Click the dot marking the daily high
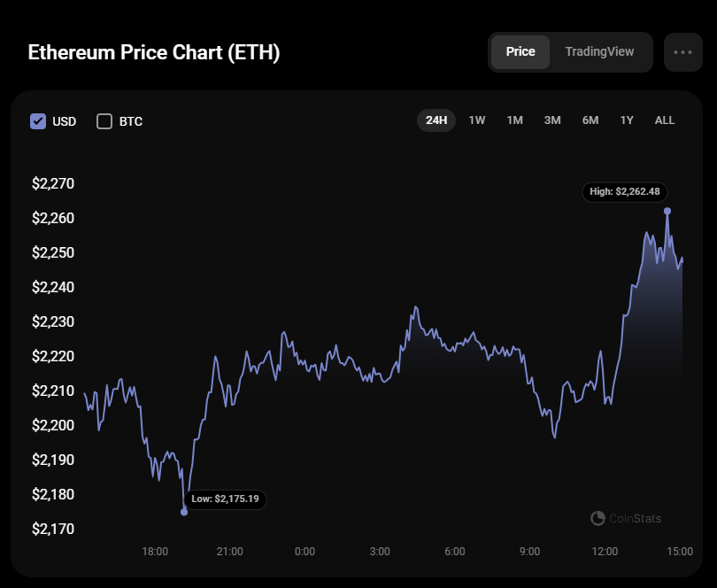Image resolution: width=717 pixels, height=588 pixels. coord(668,212)
